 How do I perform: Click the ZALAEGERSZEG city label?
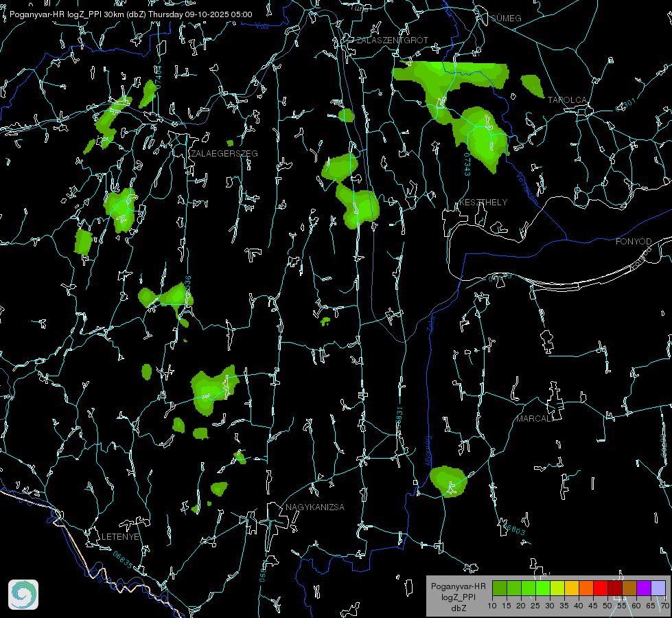point(224,154)
